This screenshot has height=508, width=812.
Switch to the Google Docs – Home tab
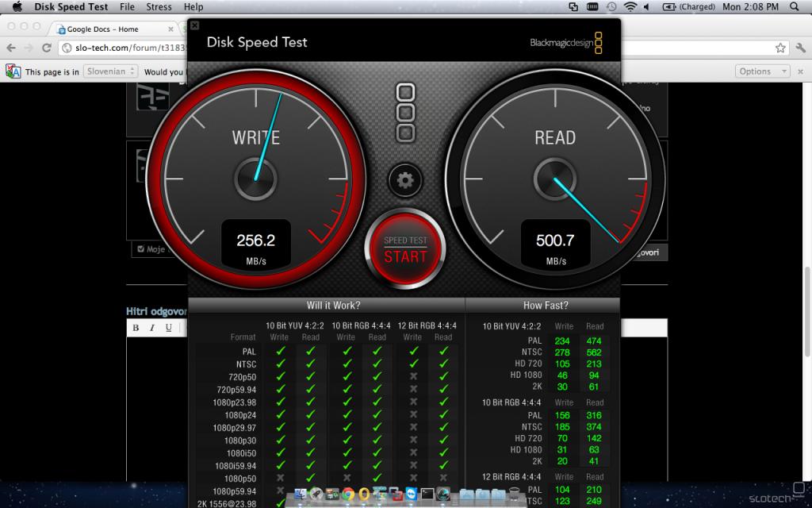(x=113, y=29)
